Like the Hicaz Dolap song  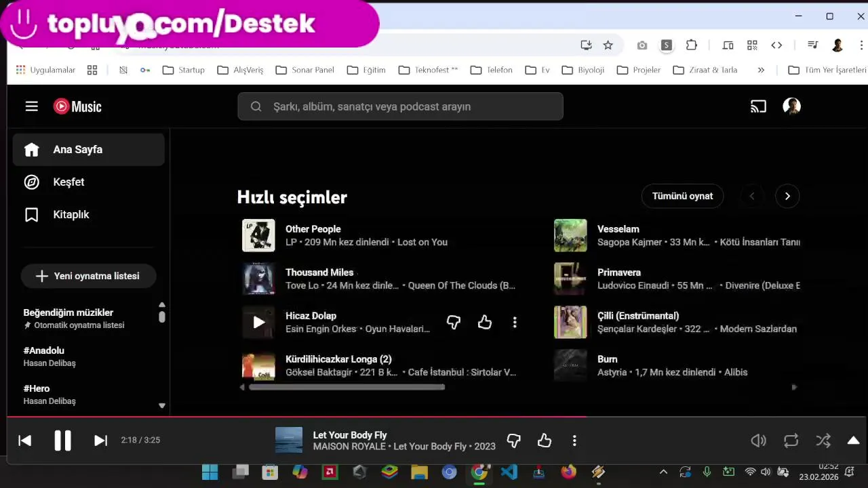484,323
